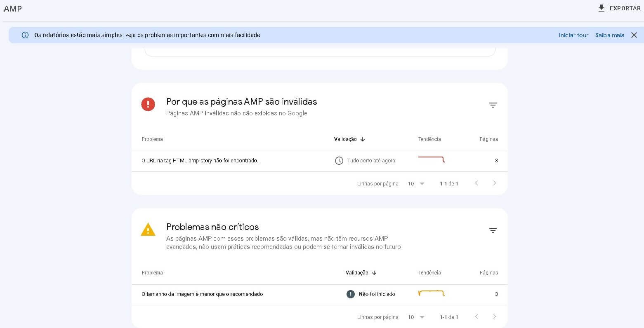Click the heading Por que as páginas AMP são inválidas
The image size is (644, 328).
[x=242, y=102]
